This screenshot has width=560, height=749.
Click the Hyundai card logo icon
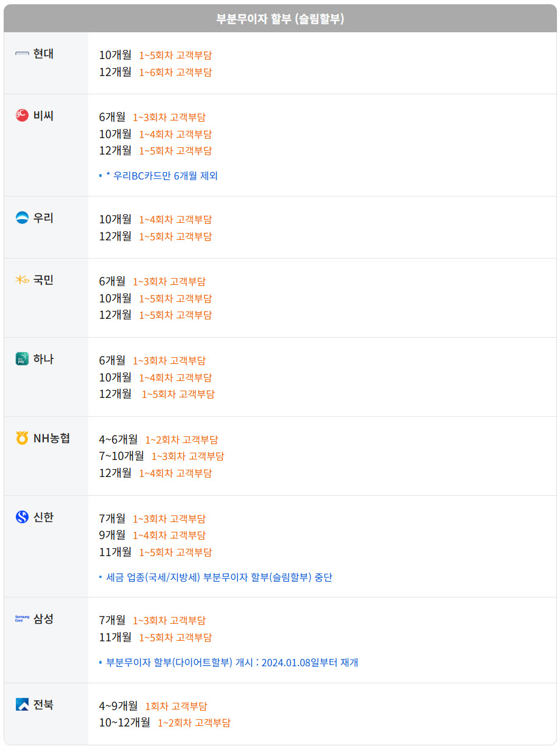22,54
